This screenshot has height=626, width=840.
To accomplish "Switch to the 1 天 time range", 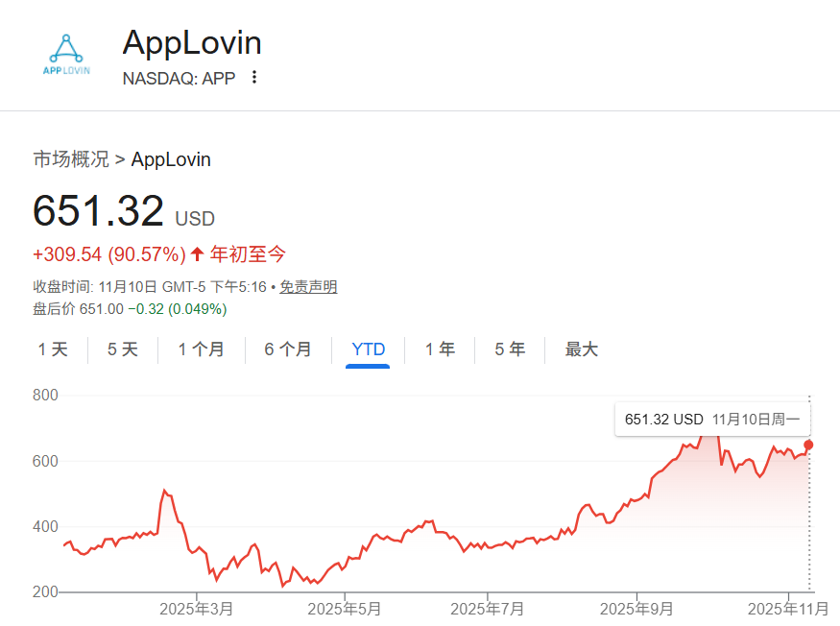I will click(53, 349).
